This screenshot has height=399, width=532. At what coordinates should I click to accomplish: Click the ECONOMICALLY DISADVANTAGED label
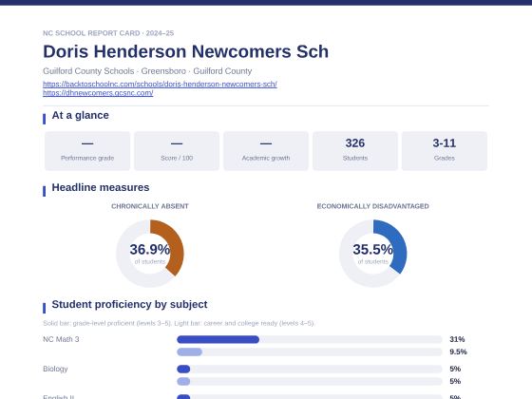(372, 206)
